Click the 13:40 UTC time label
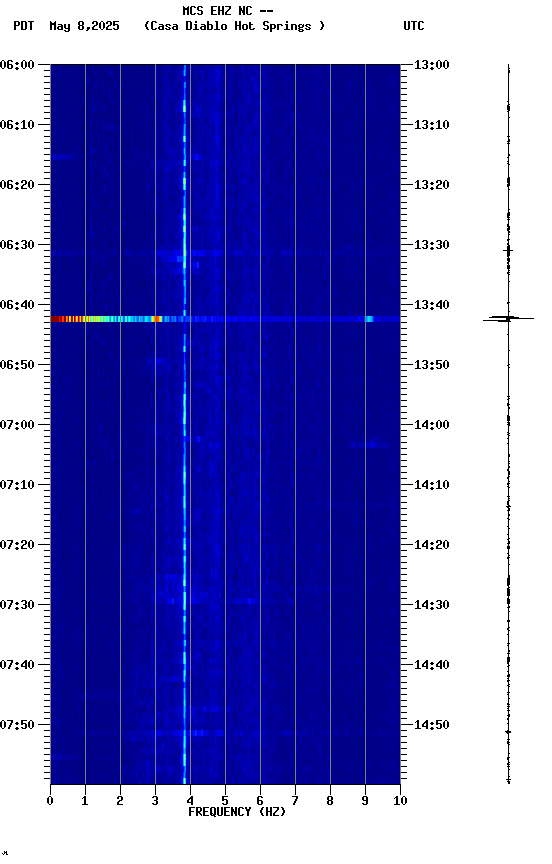Image resolution: width=552 pixels, height=864 pixels. pyautogui.click(x=432, y=305)
